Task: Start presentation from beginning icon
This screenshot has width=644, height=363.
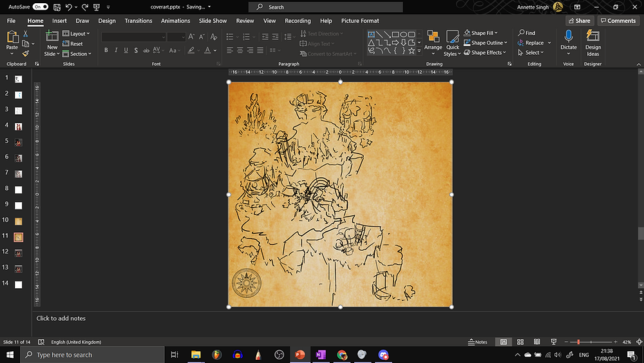Action: point(97,7)
